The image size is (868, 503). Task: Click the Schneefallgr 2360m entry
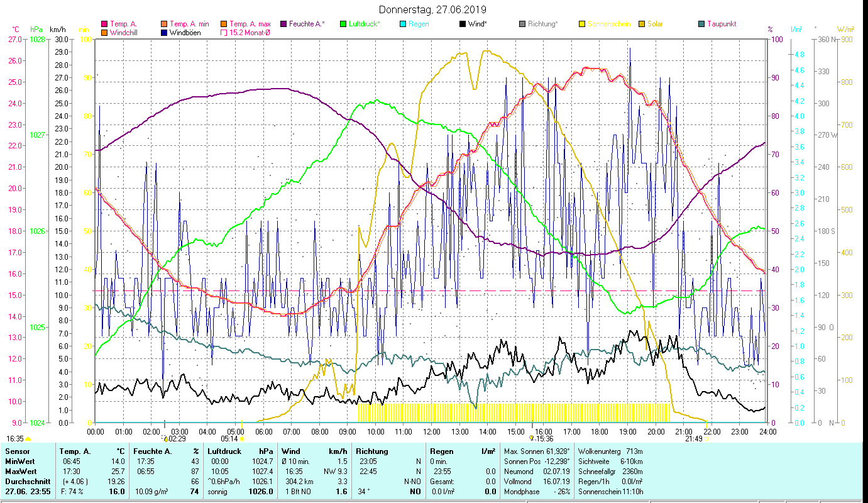pyautogui.click(x=610, y=472)
